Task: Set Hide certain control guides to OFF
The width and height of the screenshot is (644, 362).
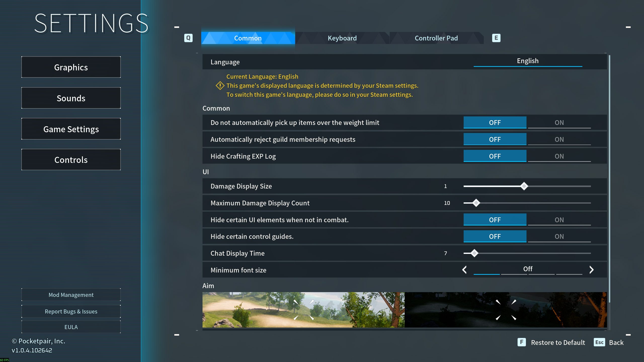Action: 495,236
